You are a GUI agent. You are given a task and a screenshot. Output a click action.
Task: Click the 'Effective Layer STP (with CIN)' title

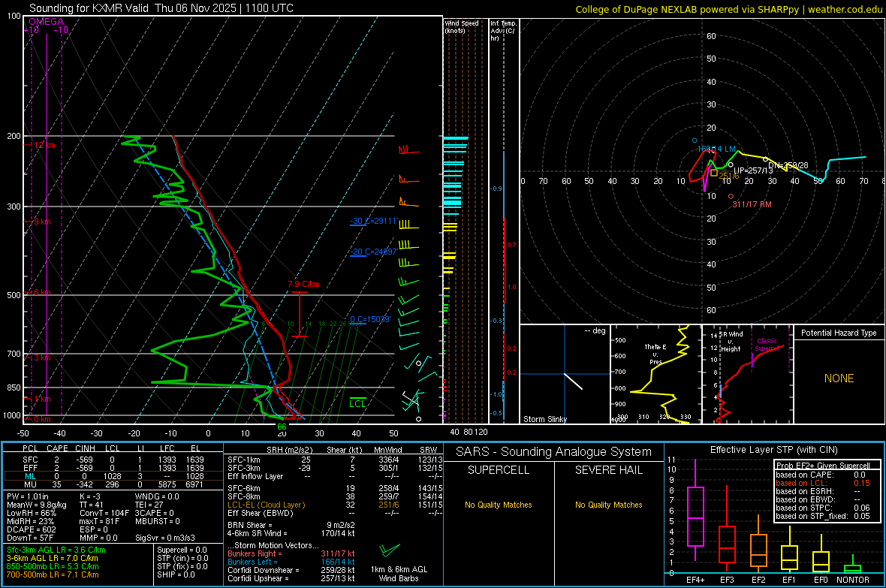[773, 450]
